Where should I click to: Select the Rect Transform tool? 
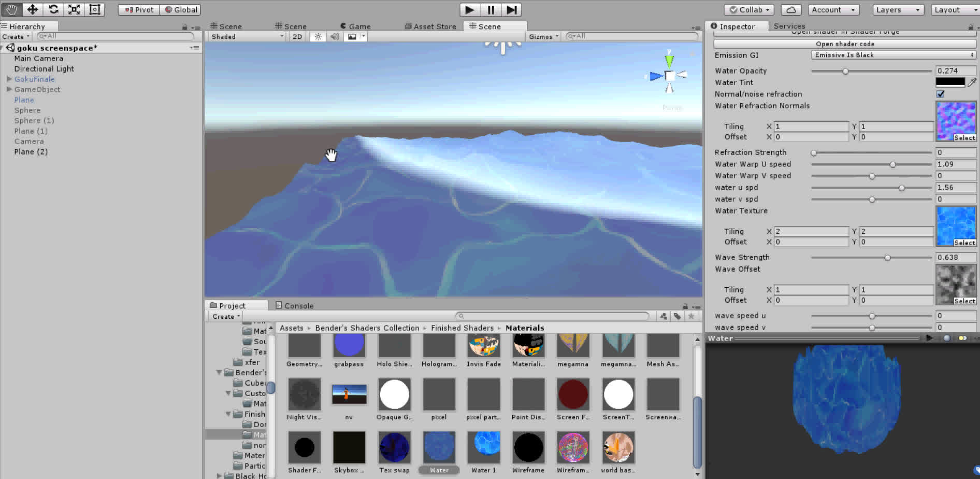coord(95,9)
